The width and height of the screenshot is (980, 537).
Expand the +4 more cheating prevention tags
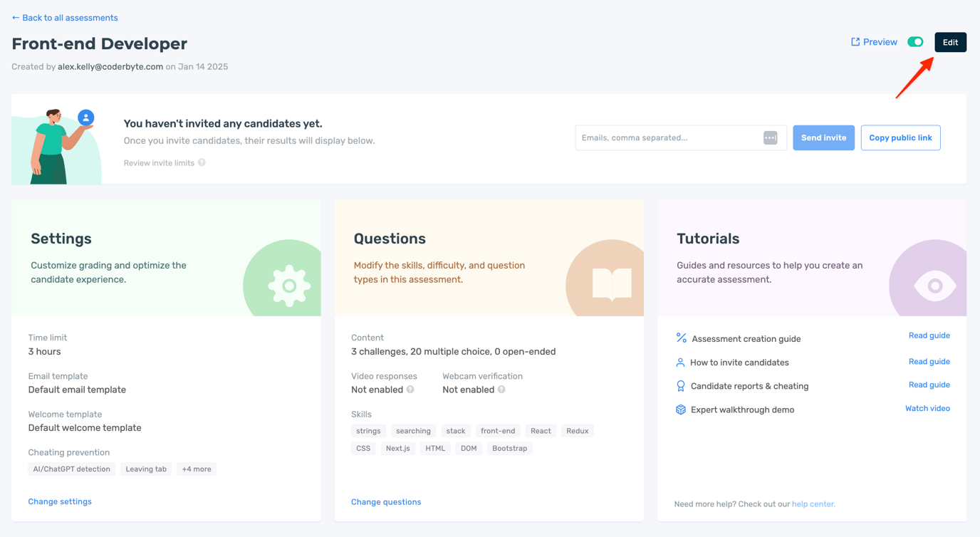[197, 469]
